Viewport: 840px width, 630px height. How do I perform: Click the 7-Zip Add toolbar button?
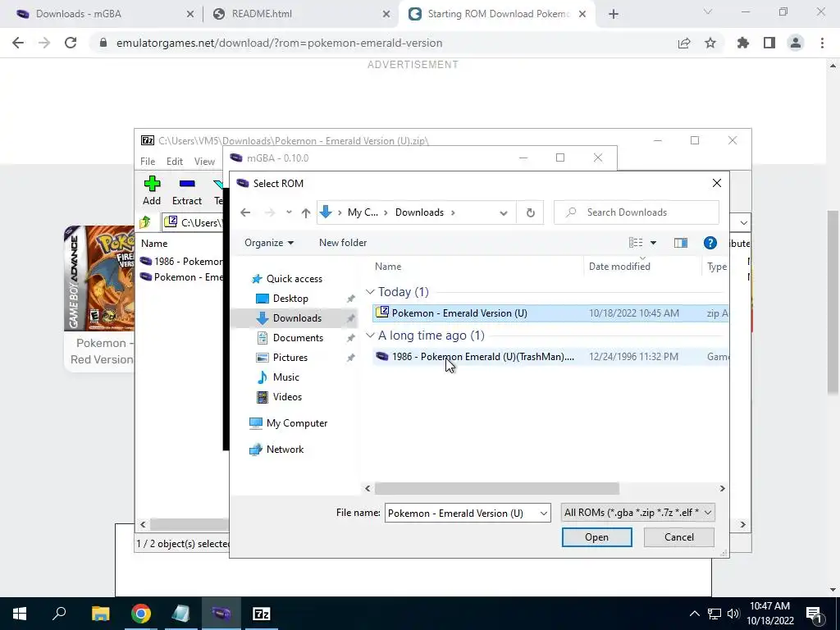tap(152, 191)
